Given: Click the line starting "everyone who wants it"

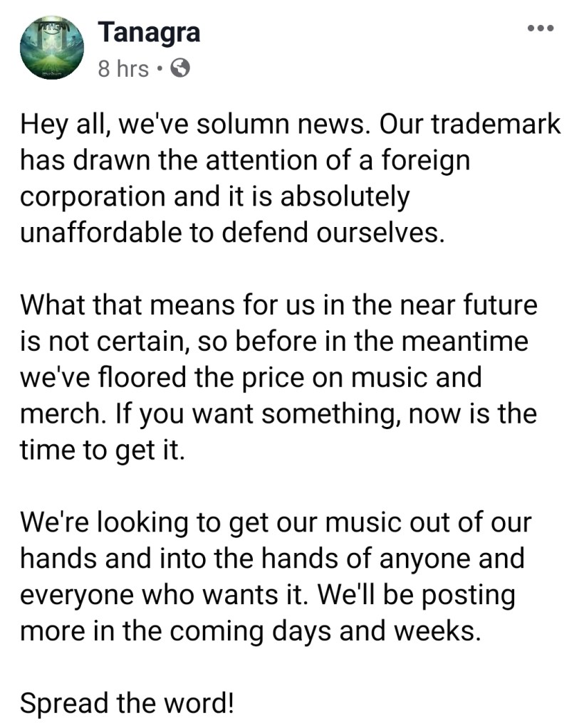Looking at the screenshot, I should pyautogui.click(x=267, y=596).
